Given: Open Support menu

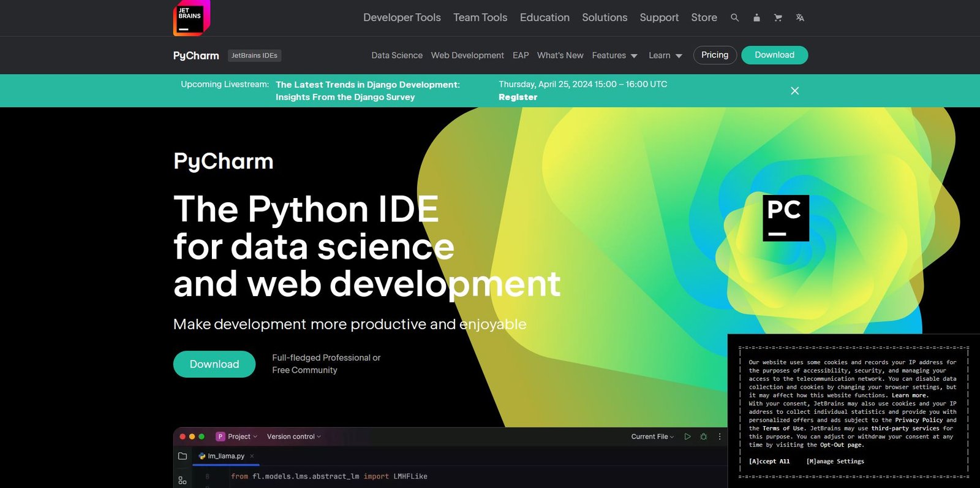Looking at the screenshot, I should click(659, 18).
